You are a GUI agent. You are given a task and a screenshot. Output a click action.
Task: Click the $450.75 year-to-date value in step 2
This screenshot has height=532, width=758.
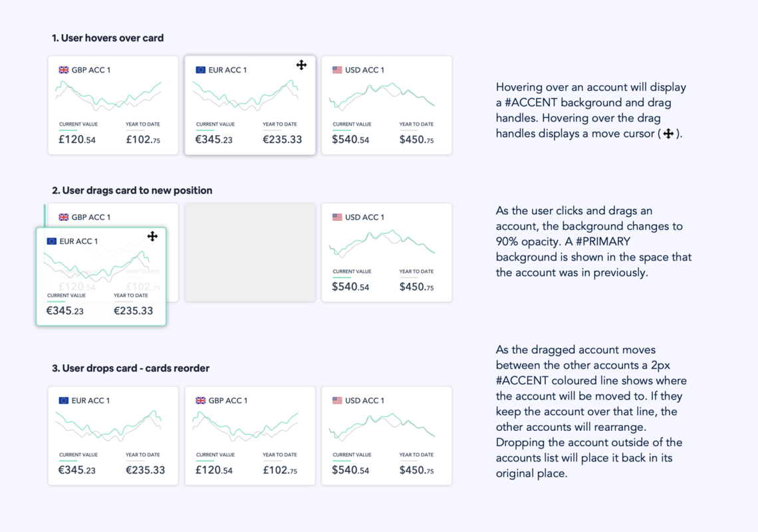[417, 287]
